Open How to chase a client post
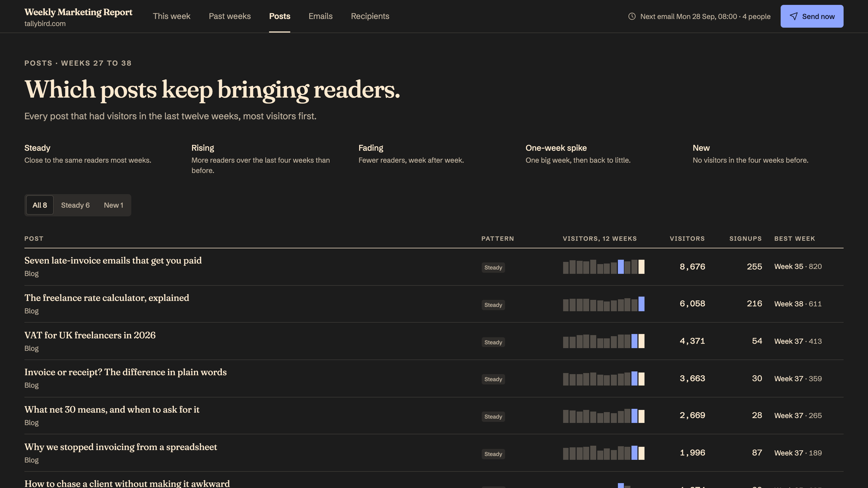 pyautogui.click(x=127, y=484)
